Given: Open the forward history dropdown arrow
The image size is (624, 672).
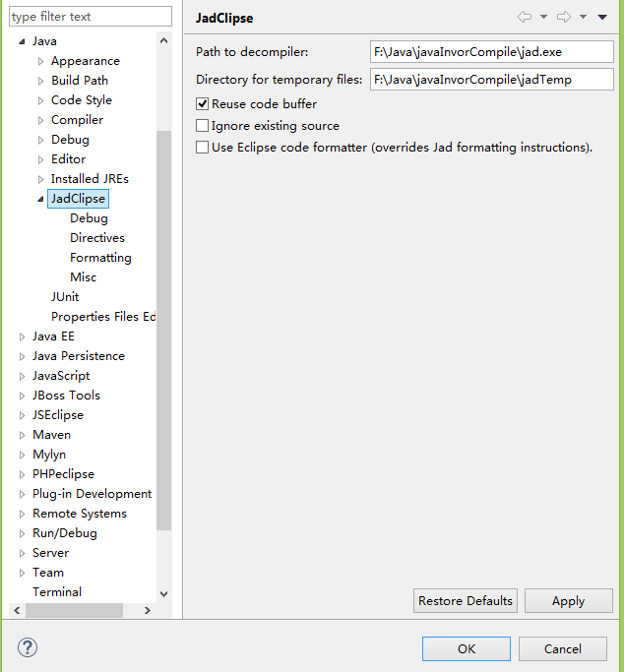Looking at the screenshot, I should pos(583,17).
